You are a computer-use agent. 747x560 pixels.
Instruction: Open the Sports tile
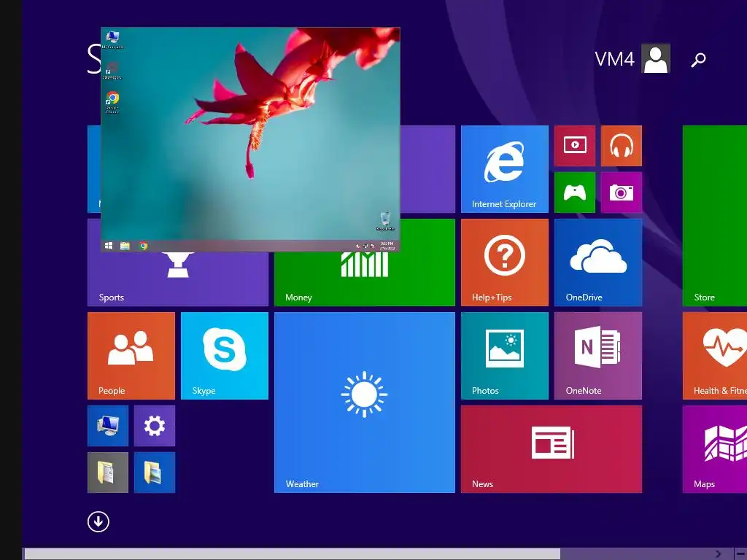(x=178, y=281)
